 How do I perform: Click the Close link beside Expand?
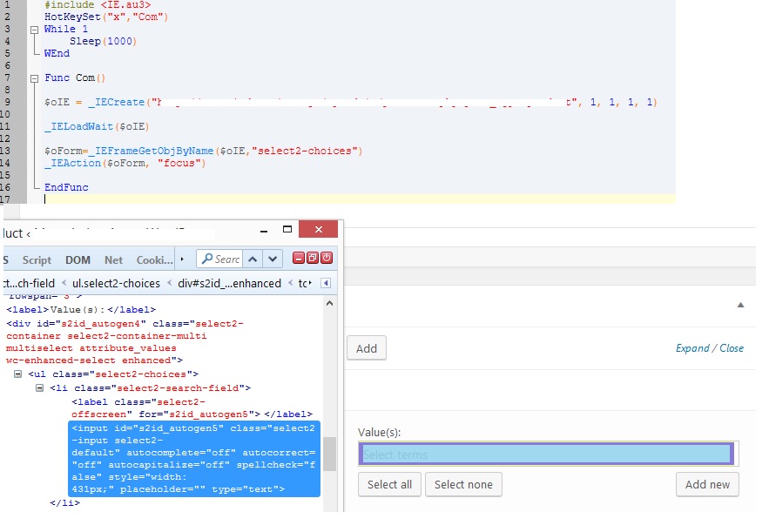(x=732, y=348)
